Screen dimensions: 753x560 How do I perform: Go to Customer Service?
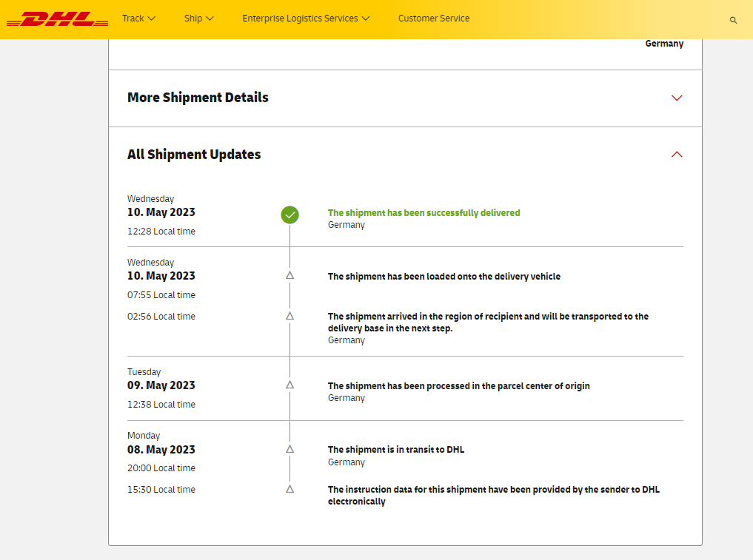click(433, 18)
